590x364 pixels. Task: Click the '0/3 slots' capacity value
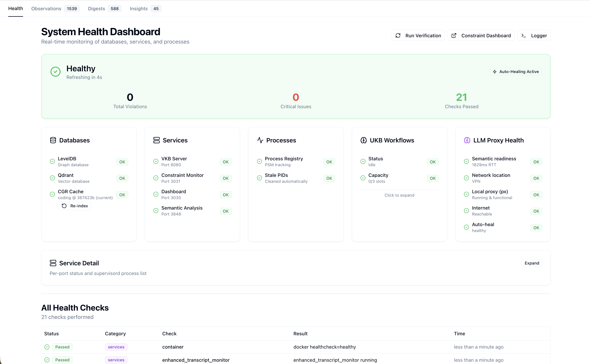(376, 181)
